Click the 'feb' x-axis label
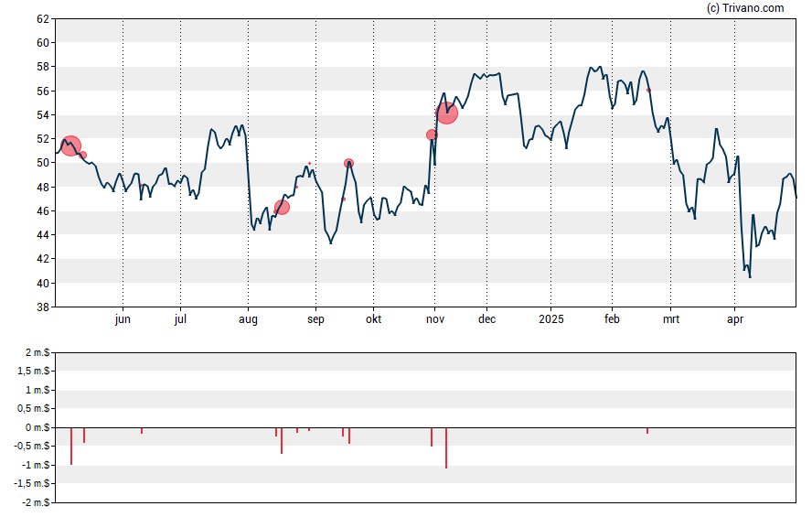This screenshot has height=517, width=812. point(612,319)
